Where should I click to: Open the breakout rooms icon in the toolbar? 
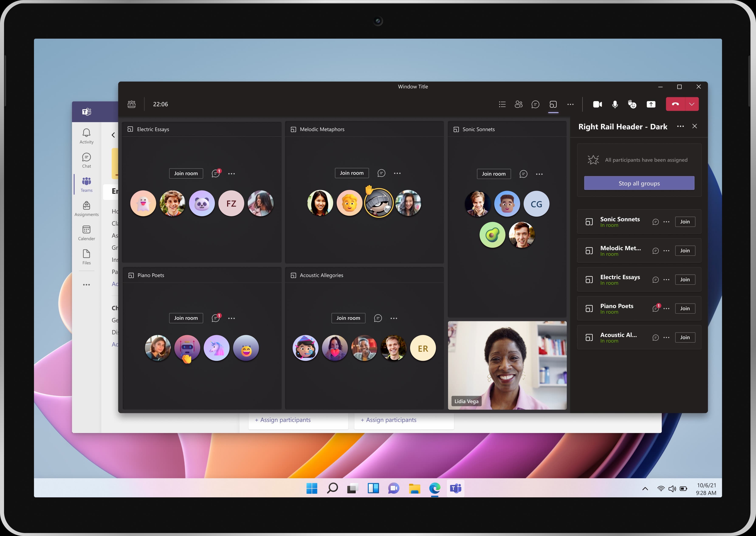click(x=553, y=104)
